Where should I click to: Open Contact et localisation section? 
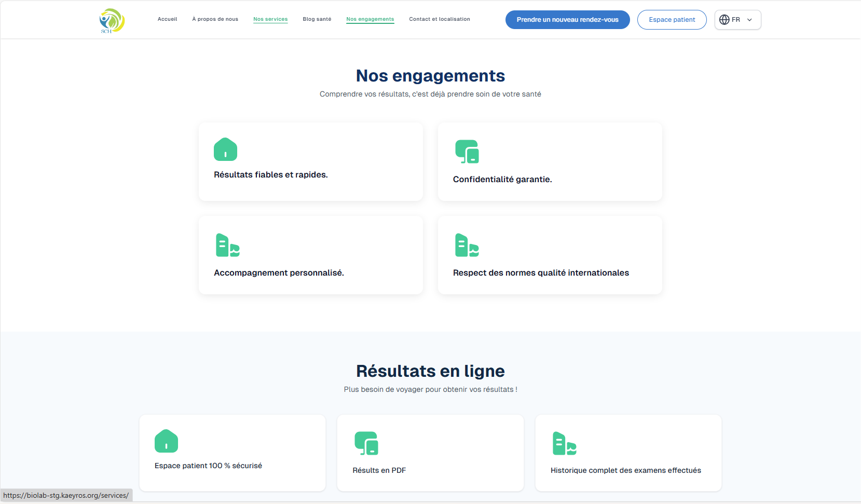(x=439, y=19)
